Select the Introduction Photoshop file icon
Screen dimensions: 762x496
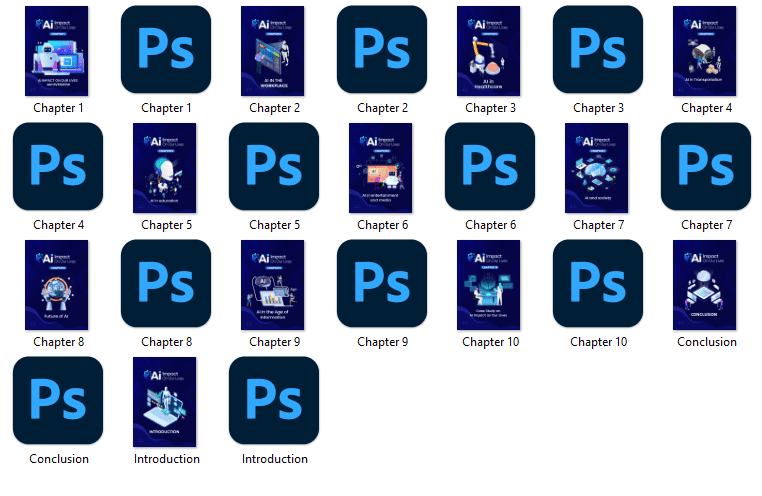[x=274, y=401]
